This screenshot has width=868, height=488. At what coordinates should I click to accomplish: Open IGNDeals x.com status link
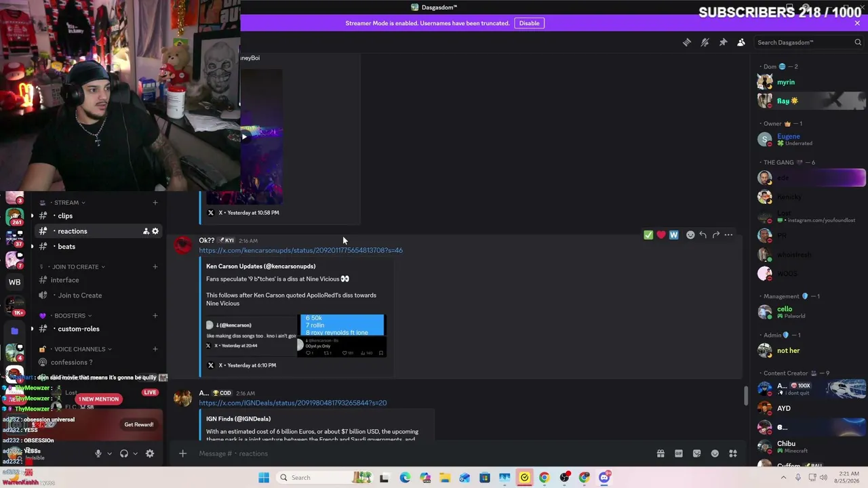[293, 403]
